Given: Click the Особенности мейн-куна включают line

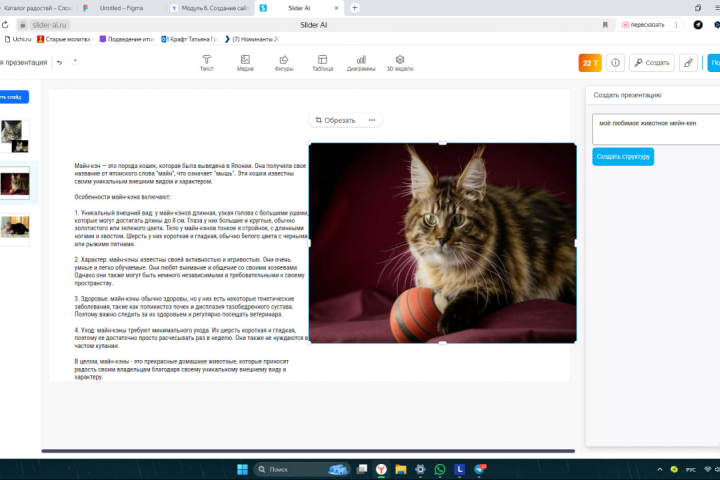Looking at the screenshot, I should coord(123,197).
